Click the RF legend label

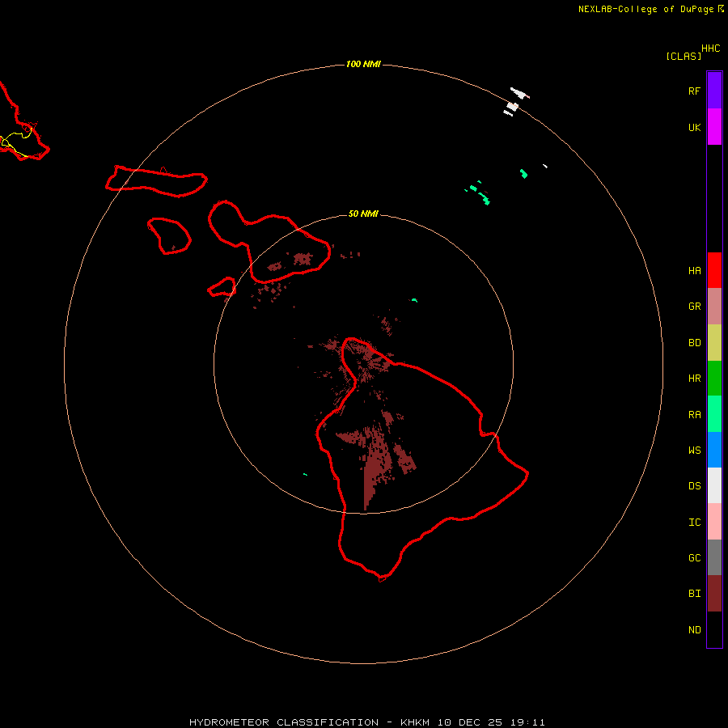pos(694,91)
